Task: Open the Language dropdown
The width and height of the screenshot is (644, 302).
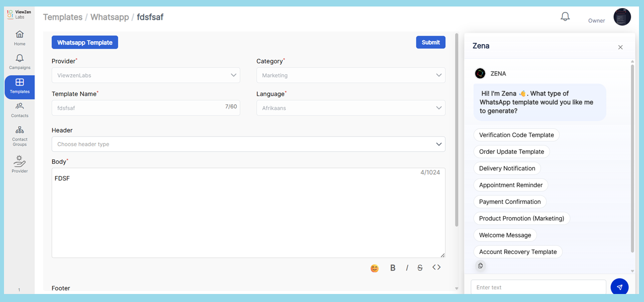Action: point(350,108)
